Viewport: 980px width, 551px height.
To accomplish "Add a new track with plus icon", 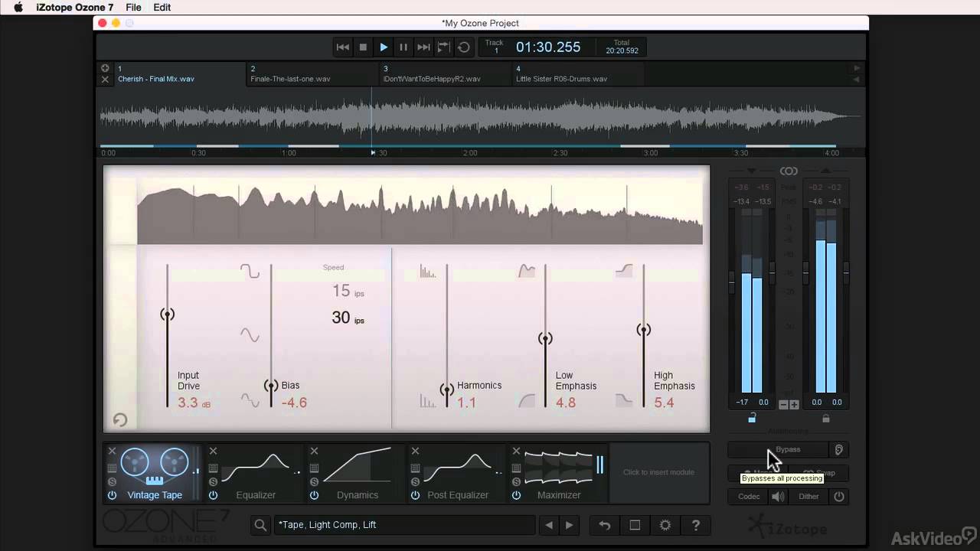I will click(105, 68).
